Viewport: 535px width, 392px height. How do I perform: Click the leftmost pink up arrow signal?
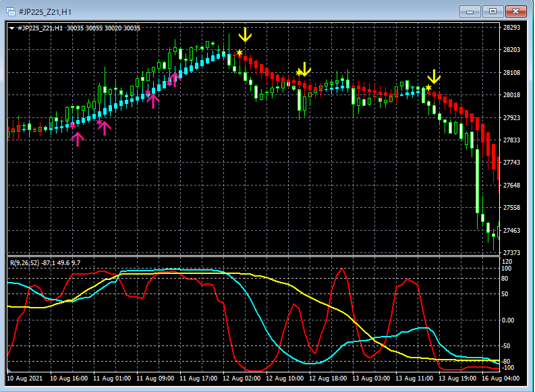pyautogui.click(x=78, y=139)
